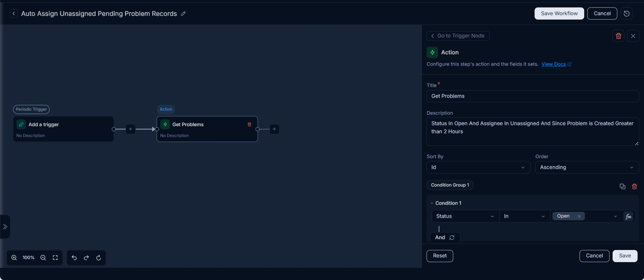Click the Description text area
The image size is (644, 280).
click(x=533, y=132)
